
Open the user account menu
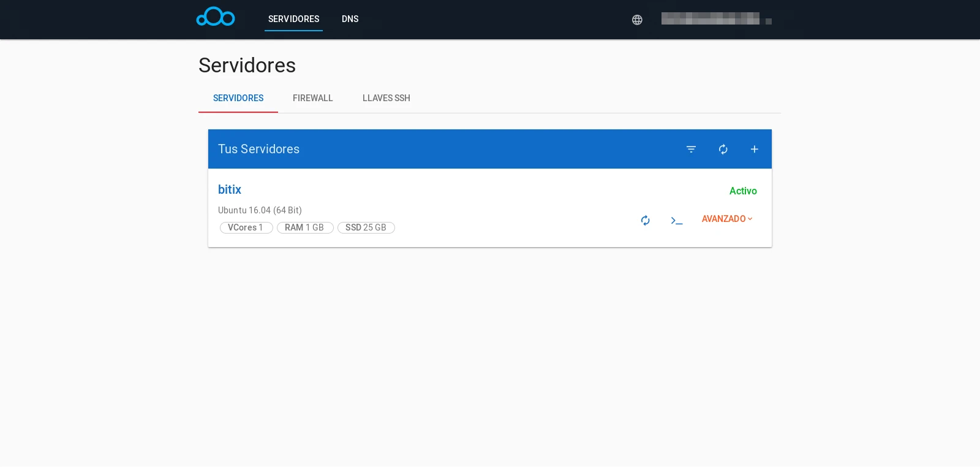click(715, 19)
